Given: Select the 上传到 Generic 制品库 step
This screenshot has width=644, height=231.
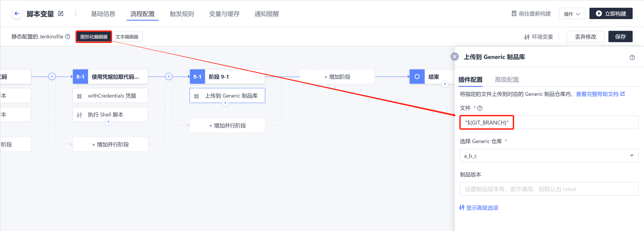Looking at the screenshot, I should pos(227,95).
